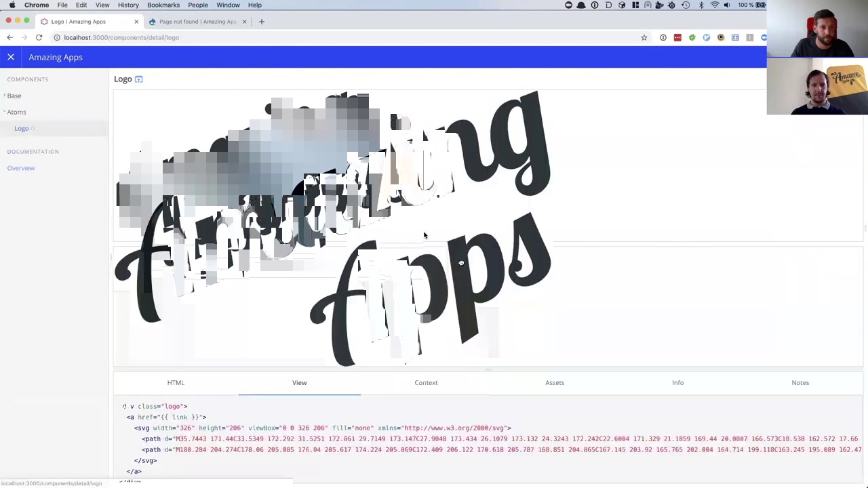Open a new browser tab
The image size is (868, 488).
point(262,22)
